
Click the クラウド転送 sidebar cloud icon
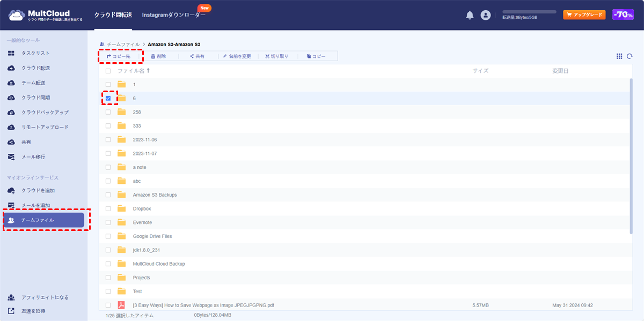[x=11, y=68]
